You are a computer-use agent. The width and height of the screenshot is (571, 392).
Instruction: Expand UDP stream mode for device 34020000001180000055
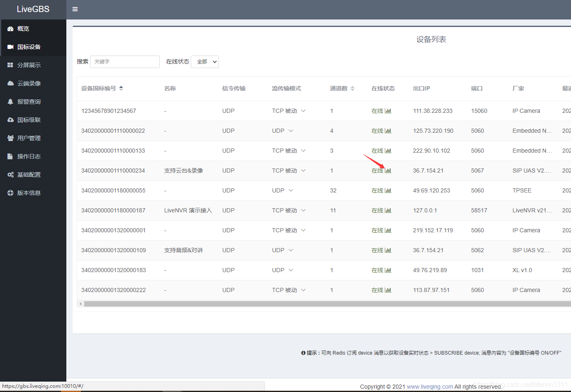(x=291, y=190)
